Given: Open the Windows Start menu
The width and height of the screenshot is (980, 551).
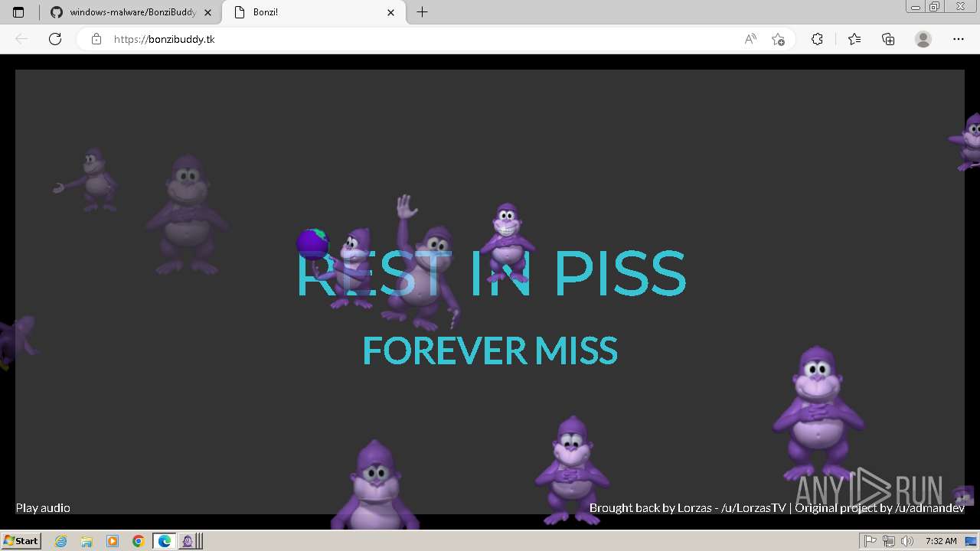Looking at the screenshot, I should (21, 541).
